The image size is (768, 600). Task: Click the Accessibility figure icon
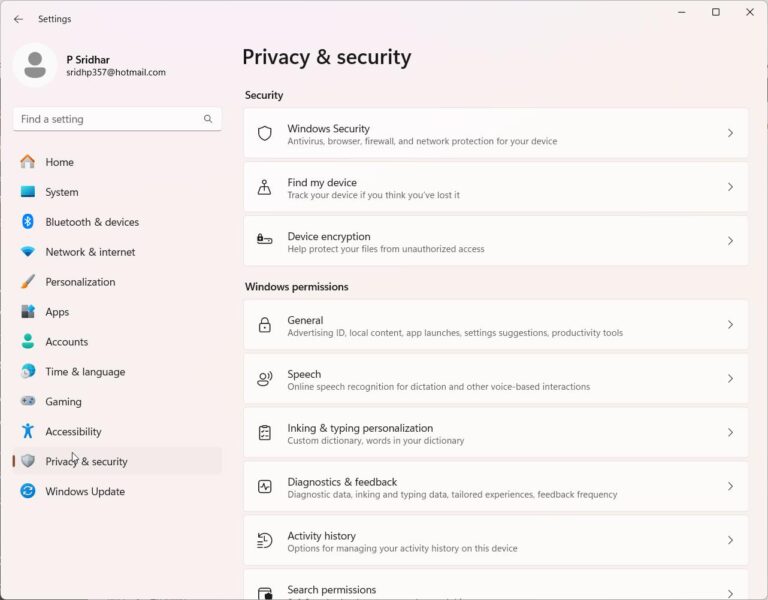28,431
